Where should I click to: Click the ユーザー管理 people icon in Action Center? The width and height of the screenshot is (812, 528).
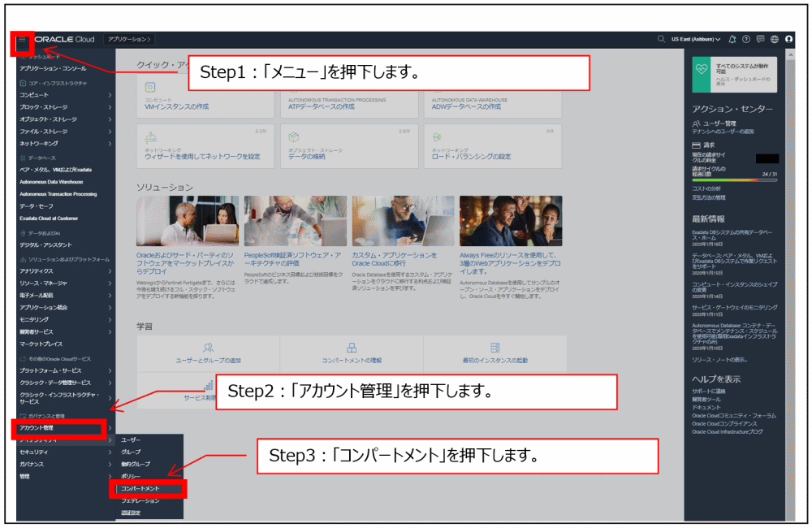[696, 123]
